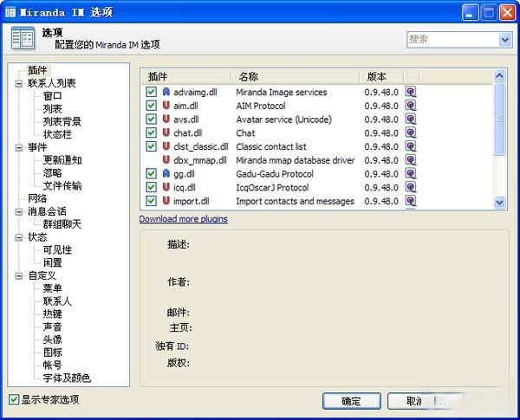The height and width of the screenshot is (420, 520).
Task: Open 文件传输 options page
Action: coord(62,185)
